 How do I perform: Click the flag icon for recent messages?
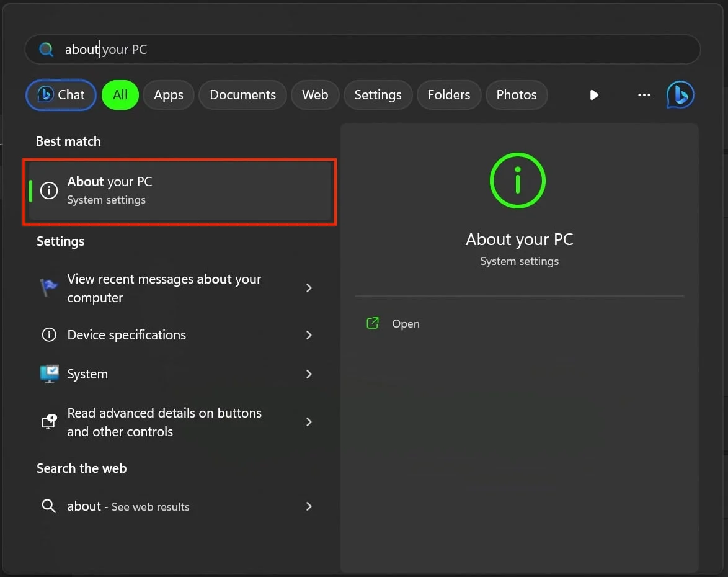tap(49, 288)
